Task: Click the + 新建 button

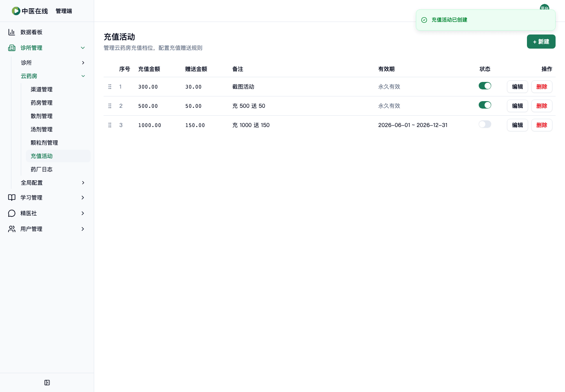Action: (x=541, y=42)
